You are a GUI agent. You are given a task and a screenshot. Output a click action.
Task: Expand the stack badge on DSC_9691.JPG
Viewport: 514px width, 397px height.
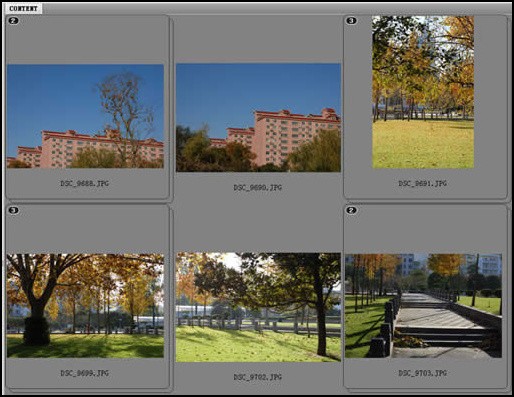pos(351,21)
